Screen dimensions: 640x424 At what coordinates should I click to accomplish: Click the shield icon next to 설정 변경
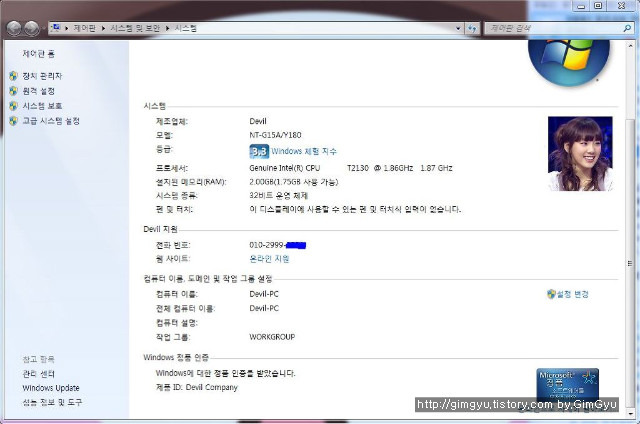point(551,294)
